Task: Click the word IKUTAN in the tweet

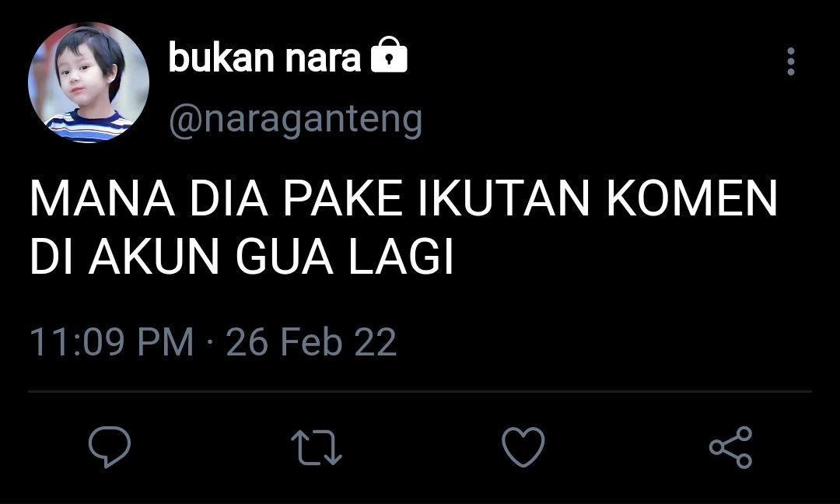Action: pos(503,198)
